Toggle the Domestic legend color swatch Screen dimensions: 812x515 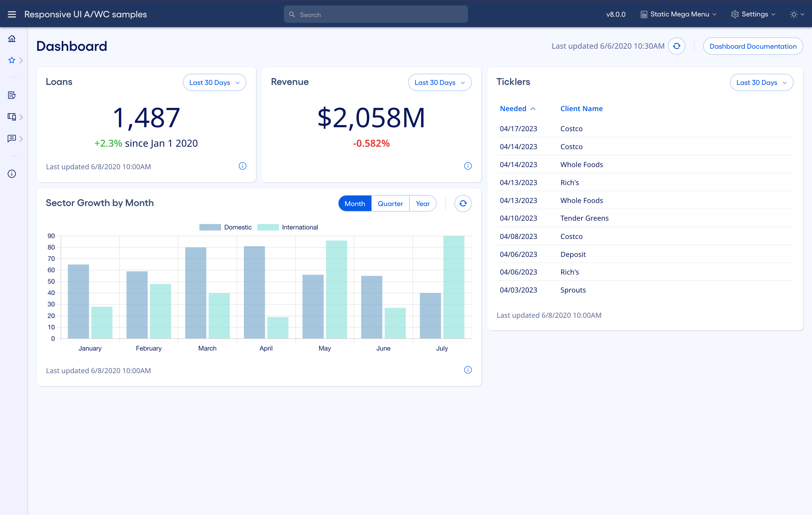click(x=210, y=227)
